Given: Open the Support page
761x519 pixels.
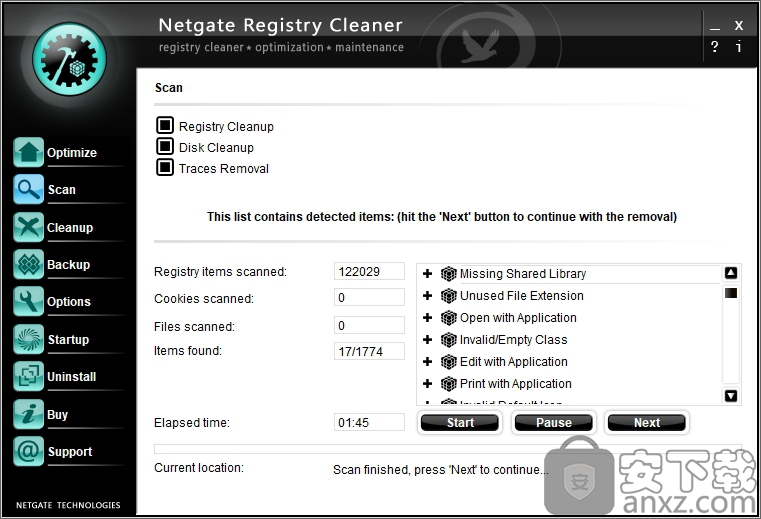Looking at the screenshot, I should coord(70,452).
